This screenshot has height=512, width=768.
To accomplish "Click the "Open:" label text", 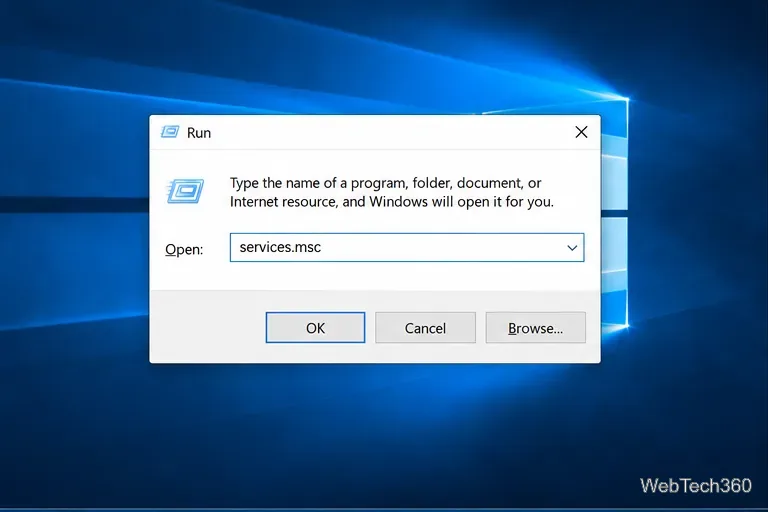I will point(184,249).
